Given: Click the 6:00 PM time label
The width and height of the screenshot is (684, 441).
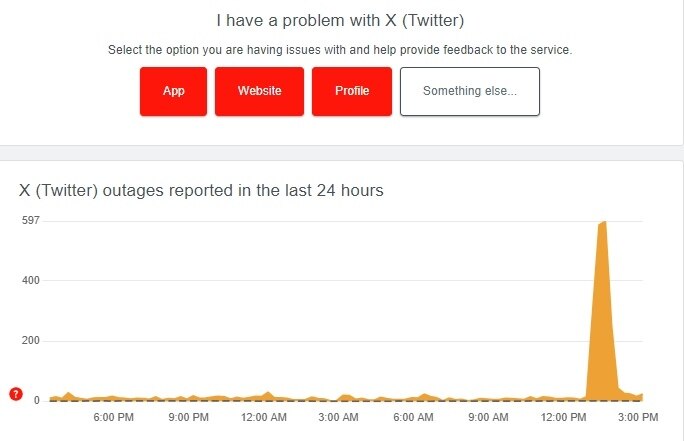Looking at the screenshot, I should 114,417.
